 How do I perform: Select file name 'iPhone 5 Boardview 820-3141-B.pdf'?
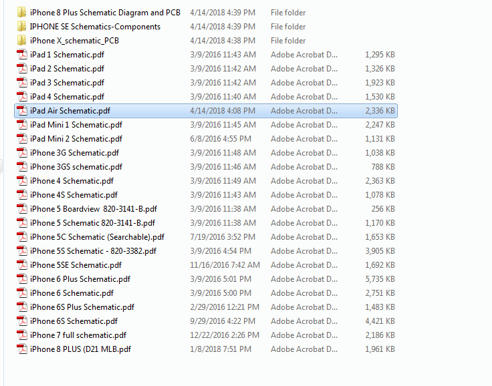(93, 209)
